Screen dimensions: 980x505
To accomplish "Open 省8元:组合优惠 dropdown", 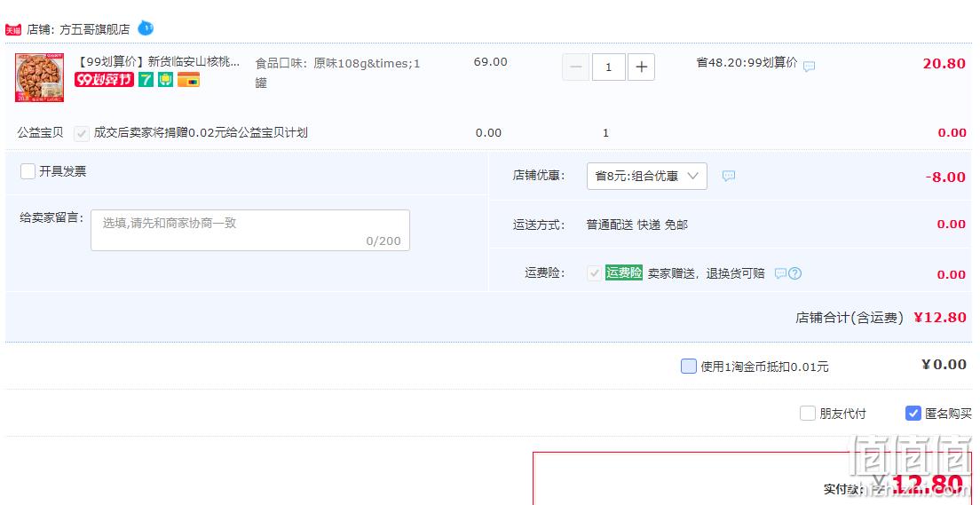I will tap(647, 177).
